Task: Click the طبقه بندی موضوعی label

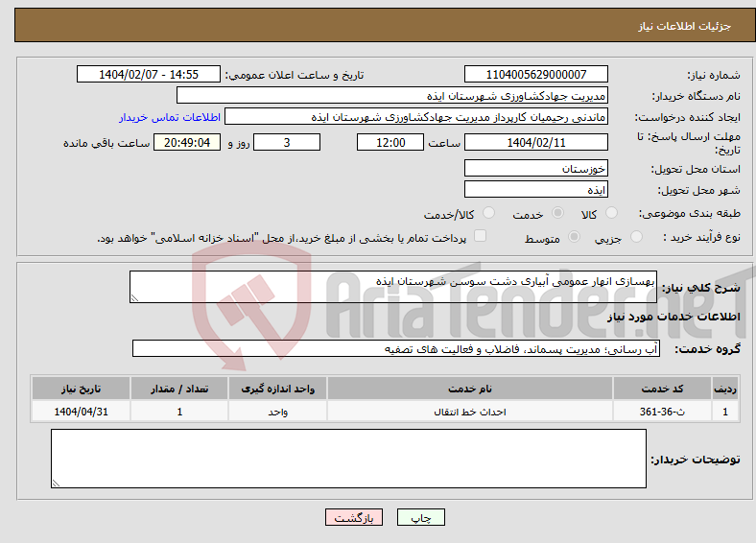Action: (690, 213)
